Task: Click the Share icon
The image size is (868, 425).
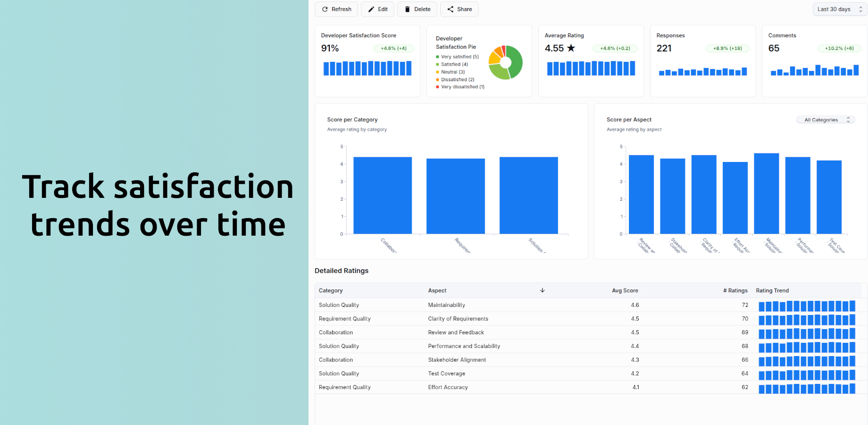Action: pos(450,9)
